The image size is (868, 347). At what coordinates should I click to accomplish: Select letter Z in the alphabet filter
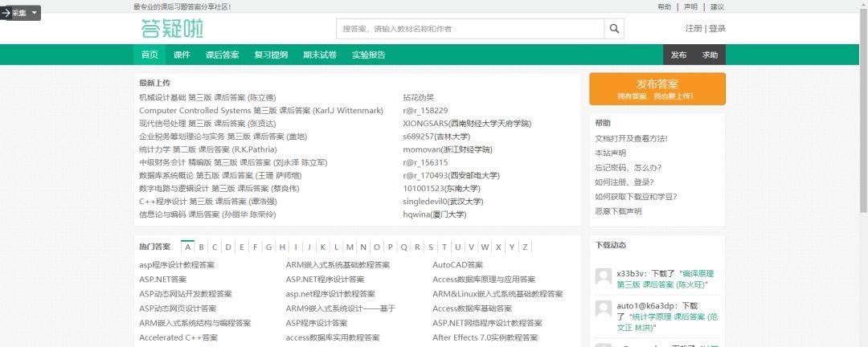point(525,247)
